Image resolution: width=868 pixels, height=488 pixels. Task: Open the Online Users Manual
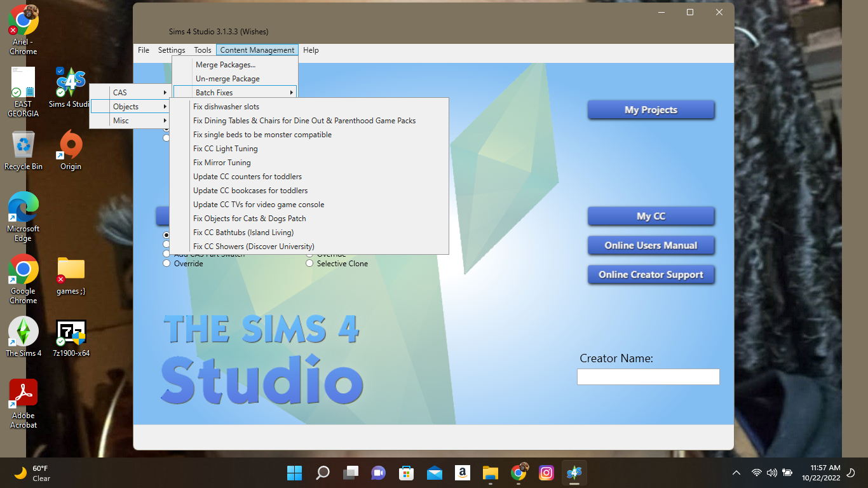pos(651,245)
